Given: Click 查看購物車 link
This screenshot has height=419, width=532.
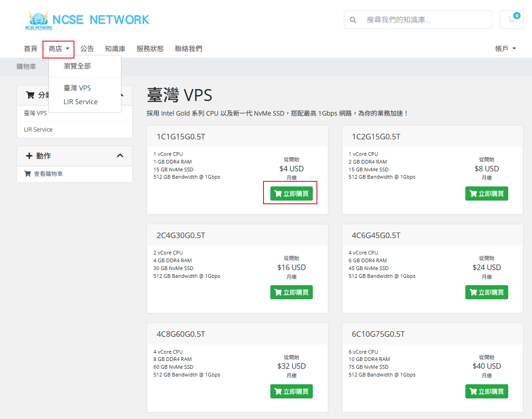Looking at the screenshot, I should (x=48, y=174).
